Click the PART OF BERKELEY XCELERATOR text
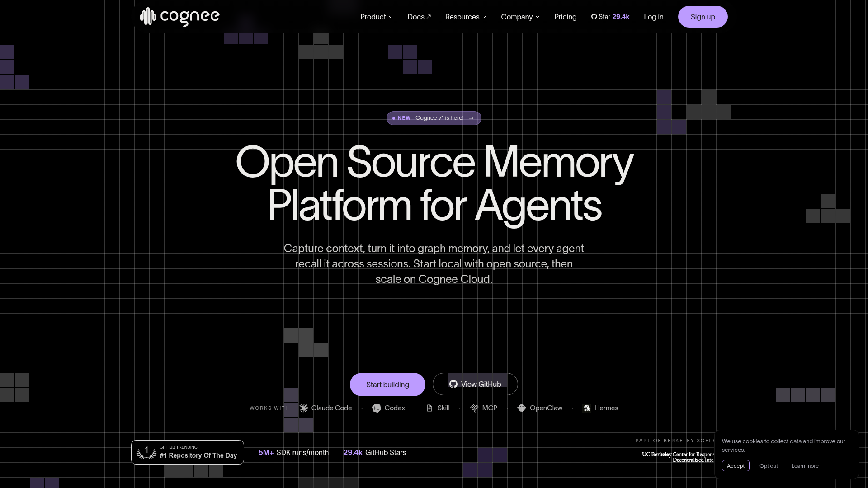This screenshot has height=488, width=868. (675, 441)
